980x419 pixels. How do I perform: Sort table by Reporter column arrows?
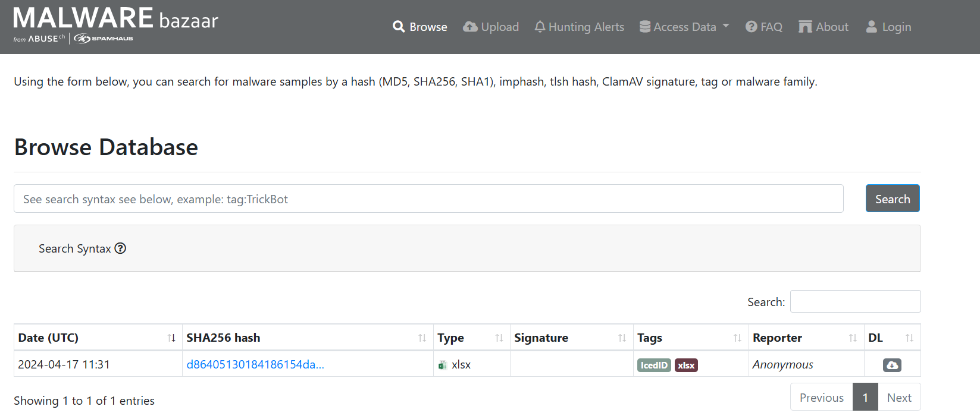coord(852,338)
